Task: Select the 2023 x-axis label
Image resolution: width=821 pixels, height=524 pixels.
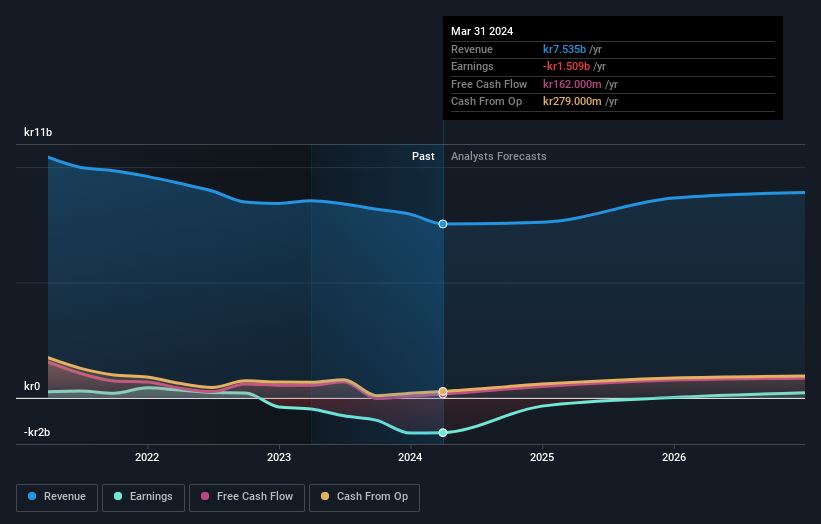Action: pyautogui.click(x=279, y=457)
